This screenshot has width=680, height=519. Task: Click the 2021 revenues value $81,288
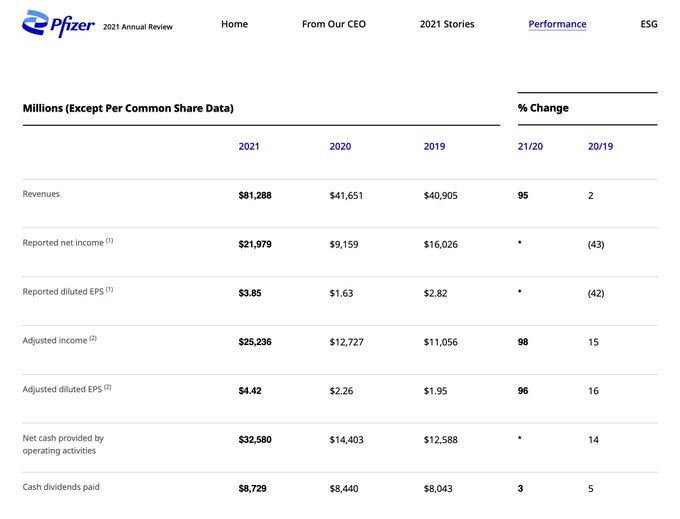254,196
